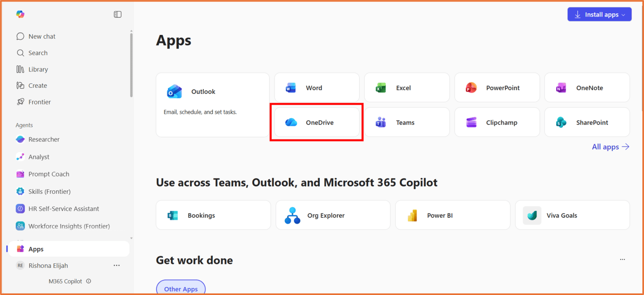Screen dimensions: 644x295
Task: Click the OneDrive cloud icon
Action: 291,122
